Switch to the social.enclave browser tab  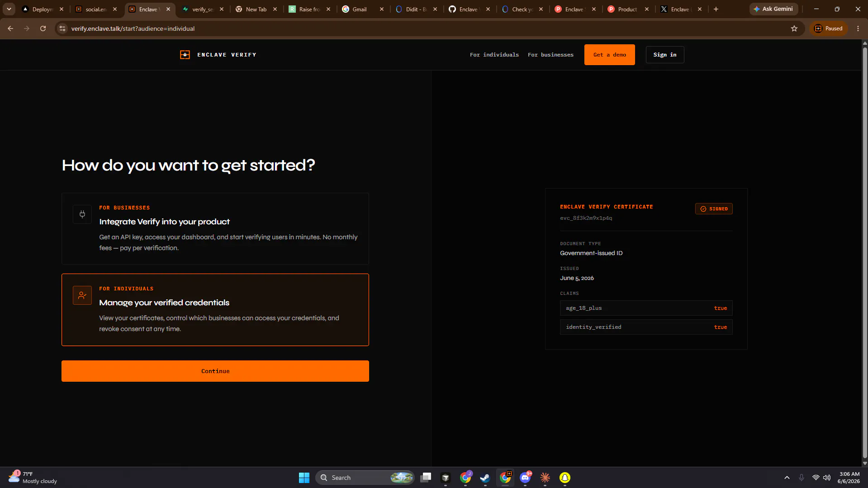96,9
